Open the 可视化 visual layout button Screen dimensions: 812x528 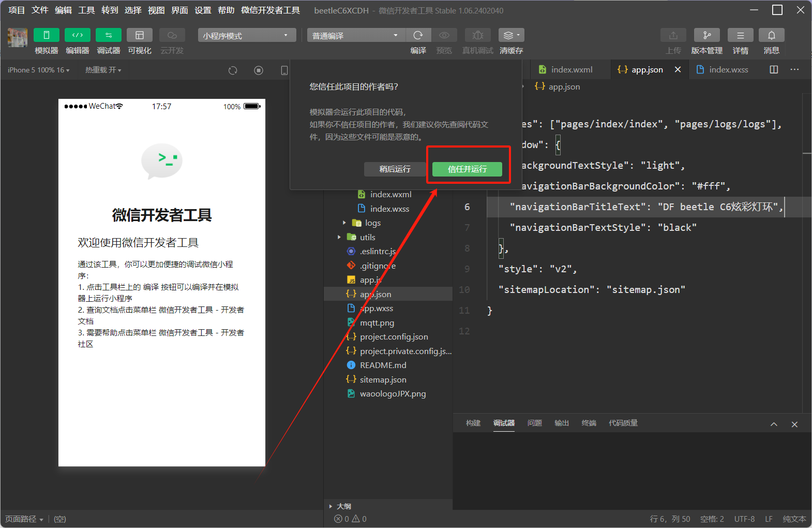[140, 35]
